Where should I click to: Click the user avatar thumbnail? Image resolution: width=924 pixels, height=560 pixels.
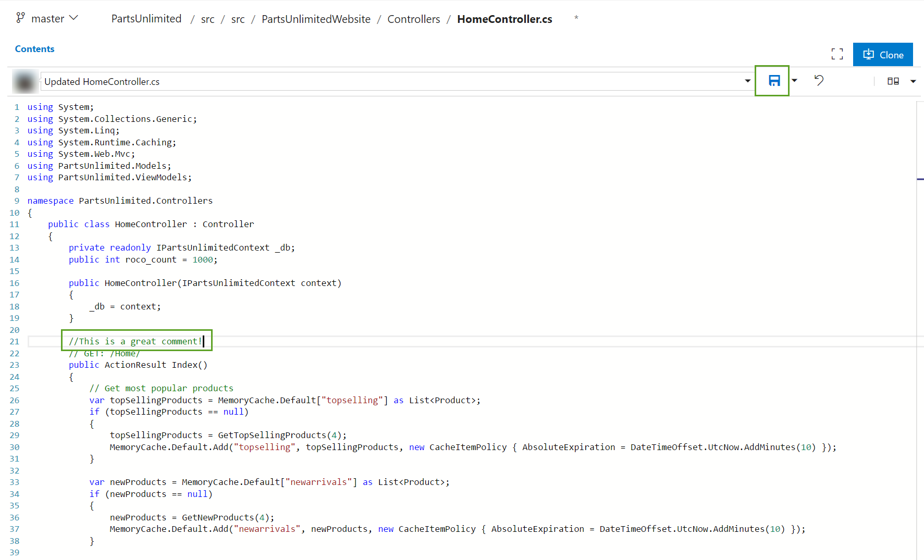click(24, 82)
